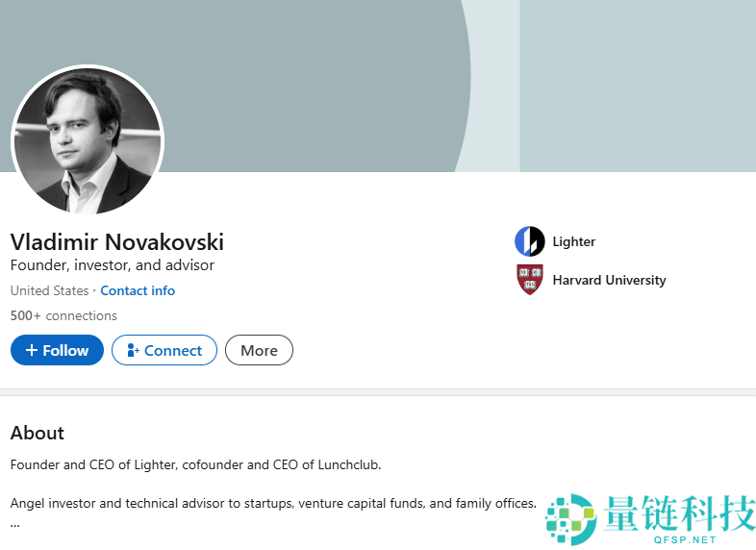Click the Lighter company logo icon
Screen dimensions: 756x550
click(529, 241)
